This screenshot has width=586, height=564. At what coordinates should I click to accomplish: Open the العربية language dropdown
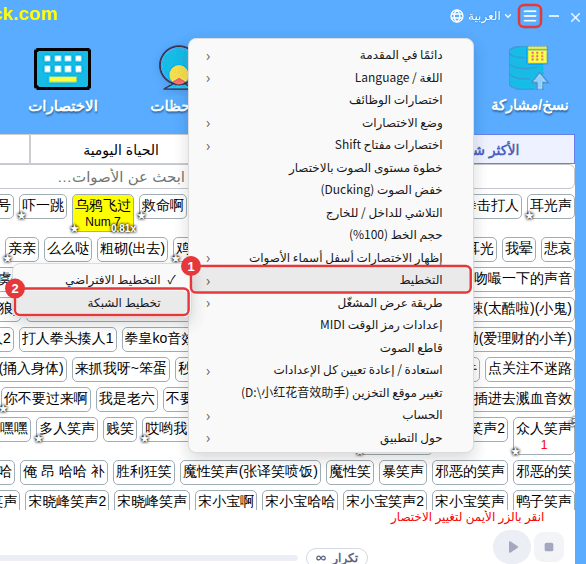pyautogui.click(x=490, y=16)
